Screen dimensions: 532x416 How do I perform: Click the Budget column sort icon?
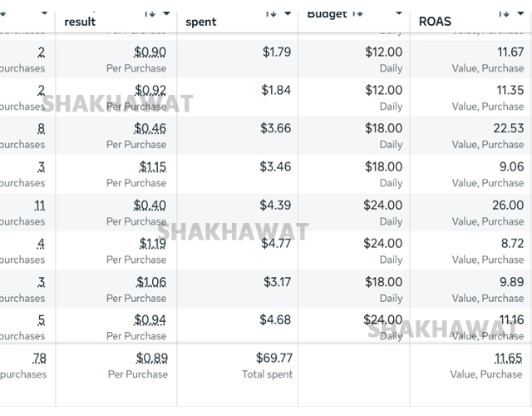click(357, 13)
